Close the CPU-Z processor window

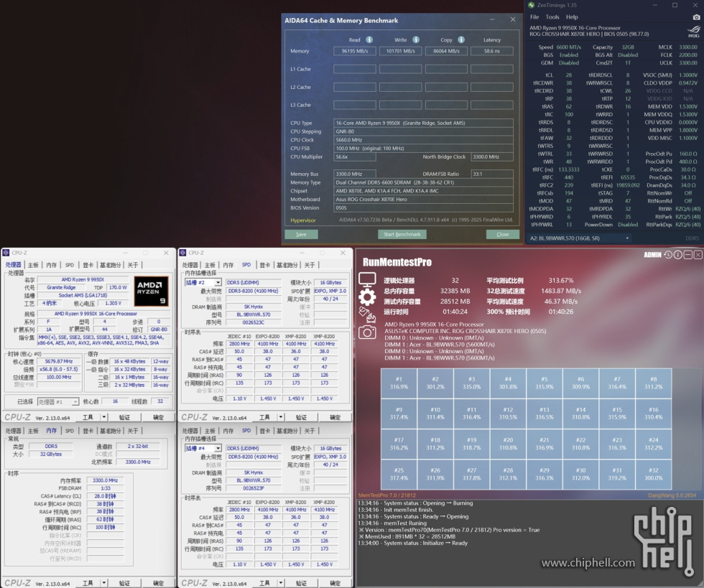coord(166,253)
